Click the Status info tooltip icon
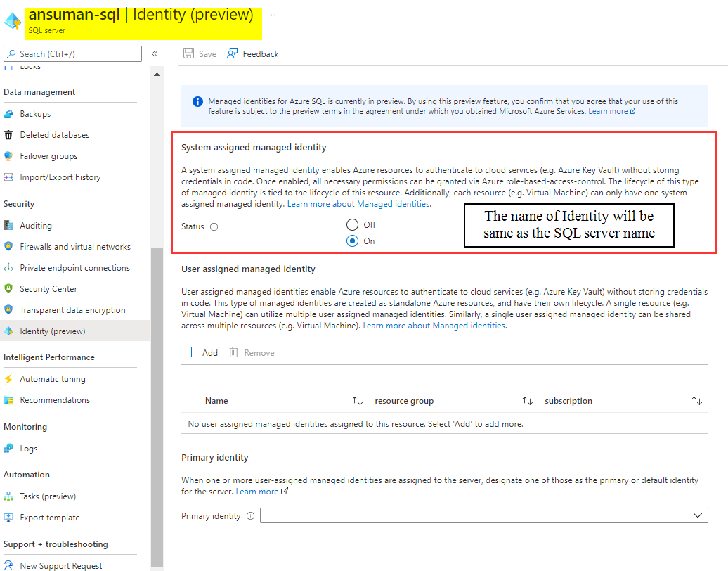728x571 pixels. [214, 226]
